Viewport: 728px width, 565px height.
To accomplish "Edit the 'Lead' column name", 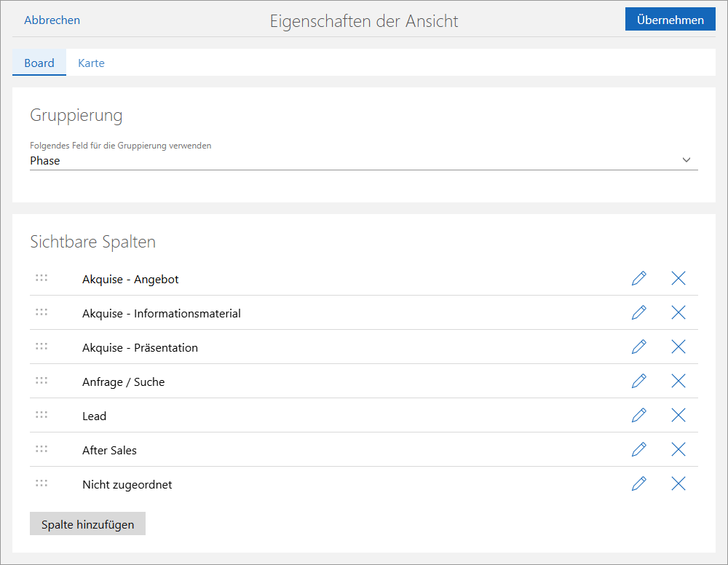I will click(x=639, y=415).
